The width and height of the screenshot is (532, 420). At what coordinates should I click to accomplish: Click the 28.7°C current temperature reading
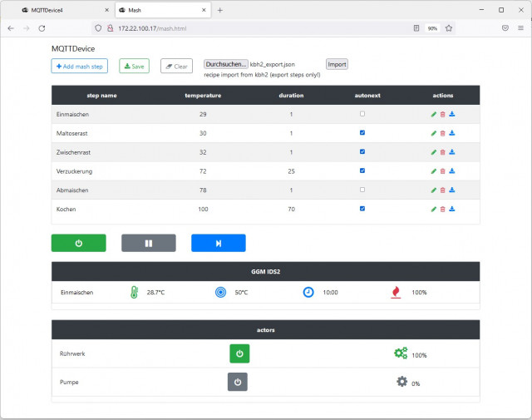point(155,292)
